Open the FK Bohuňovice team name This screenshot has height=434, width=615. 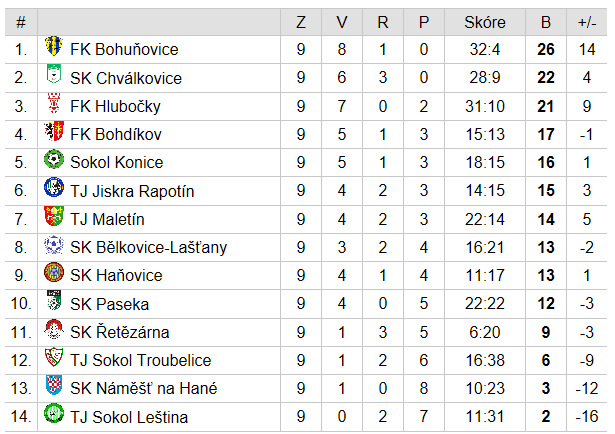pyautogui.click(x=124, y=49)
